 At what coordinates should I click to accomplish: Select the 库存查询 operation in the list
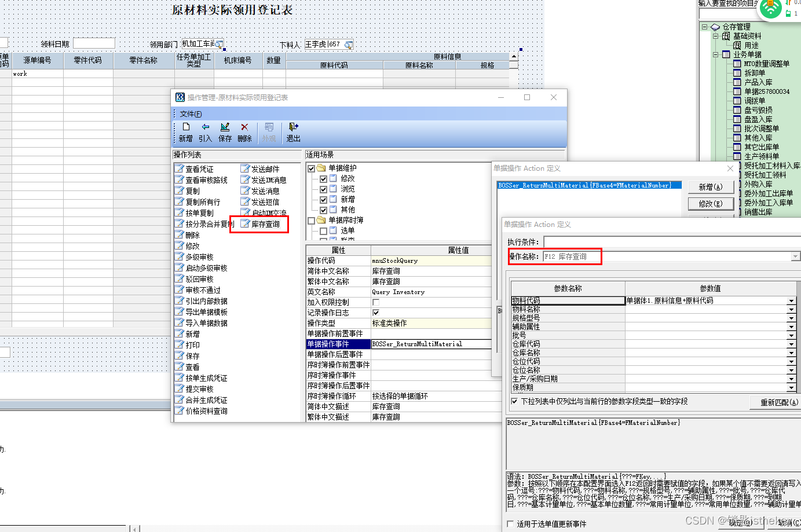click(265, 225)
